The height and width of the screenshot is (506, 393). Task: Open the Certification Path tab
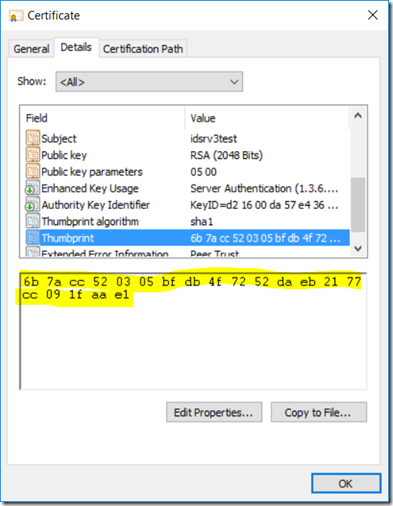point(143,49)
